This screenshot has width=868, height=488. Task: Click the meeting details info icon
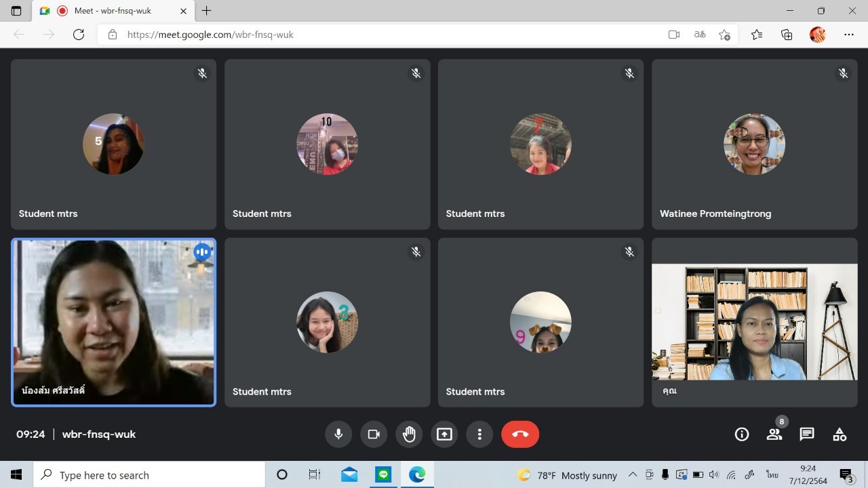[742, 434]
